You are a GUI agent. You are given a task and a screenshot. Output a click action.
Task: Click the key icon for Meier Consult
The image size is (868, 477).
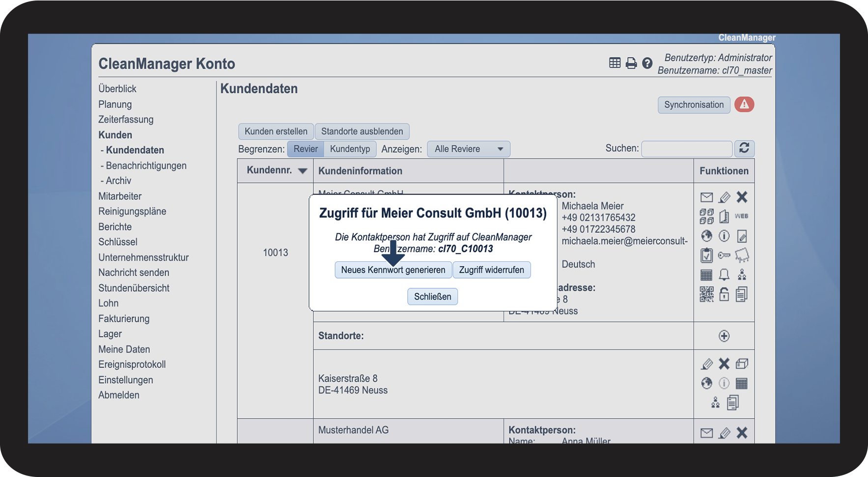[724, 255]
